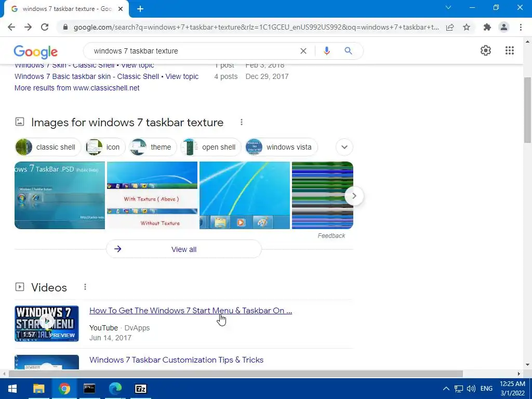Open the TaskBar .PSD image thumbnail
Image resolution: width=532 pixels, height=399 pixels.
(60, 195)
